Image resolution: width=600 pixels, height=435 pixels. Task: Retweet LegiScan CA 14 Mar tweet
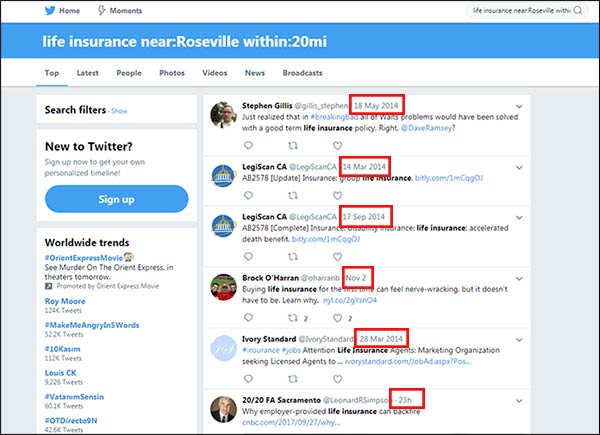click(293, 196)
